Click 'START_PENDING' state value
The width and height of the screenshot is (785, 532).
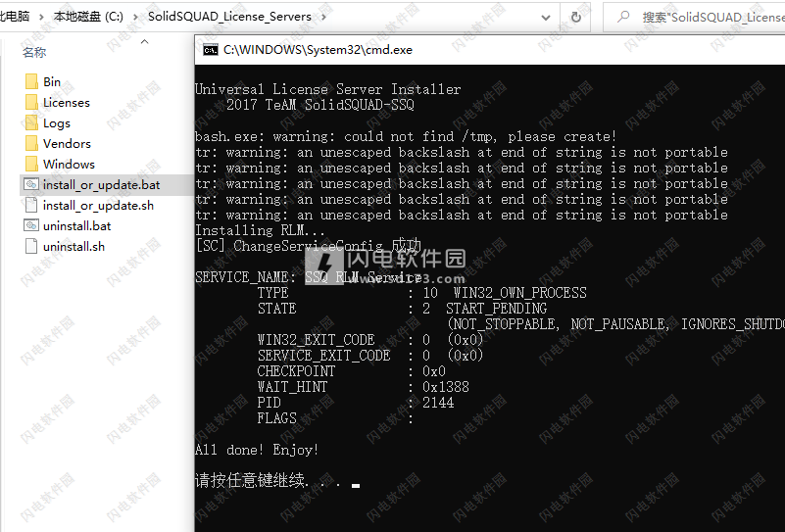pyautogui.click(x=496, y=309)
